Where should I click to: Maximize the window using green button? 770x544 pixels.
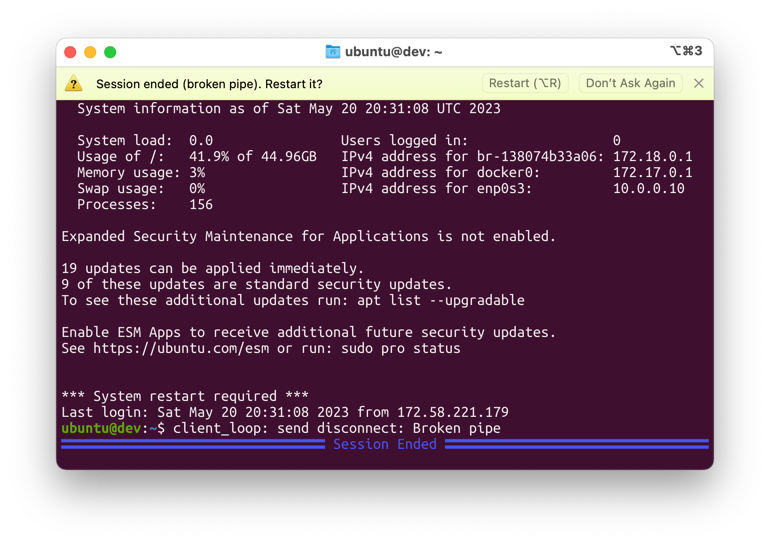coord(110,52)
